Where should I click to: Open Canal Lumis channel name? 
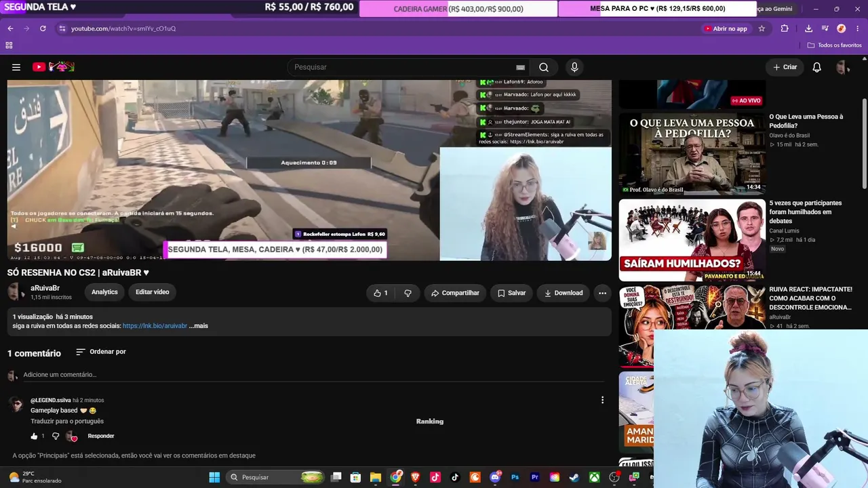tap(784, 231)
